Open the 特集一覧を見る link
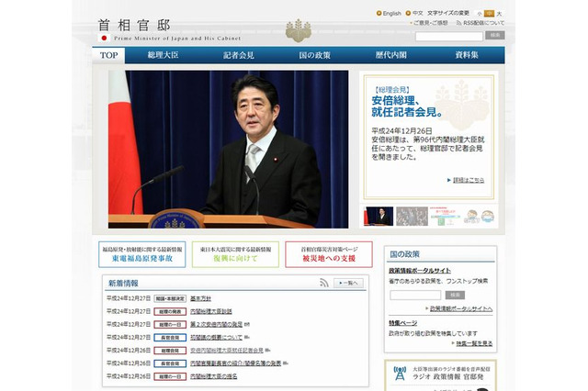588x391 pixels. (474, 343)
